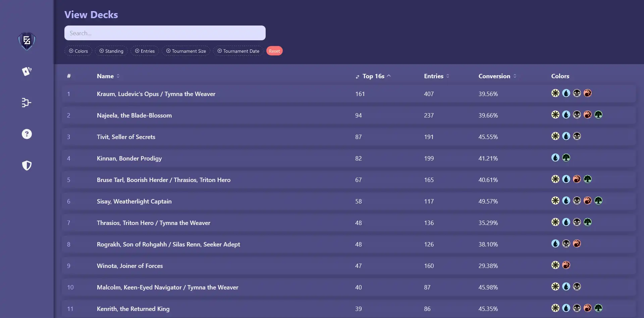The image size is (644, 318).
Task: Open Tivit, Seller of Secrets deck
Action: click(126, 137)
